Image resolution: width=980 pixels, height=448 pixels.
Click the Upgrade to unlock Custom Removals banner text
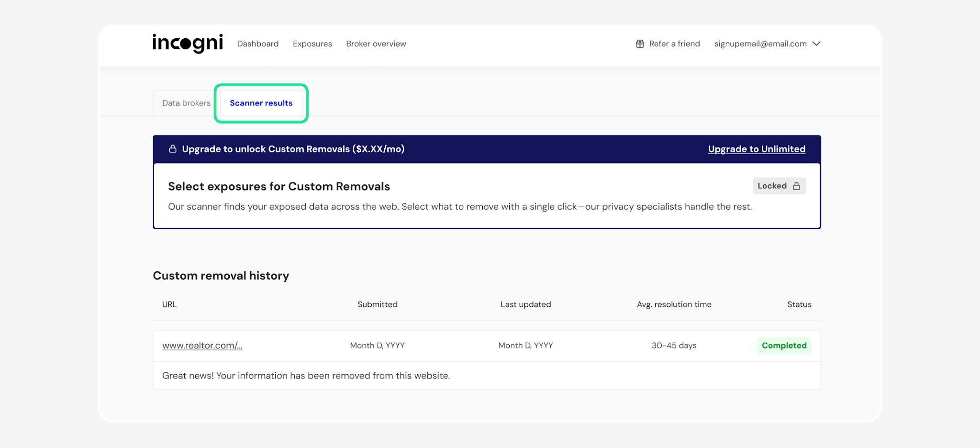pyautogui.click(x=293, y=149)
